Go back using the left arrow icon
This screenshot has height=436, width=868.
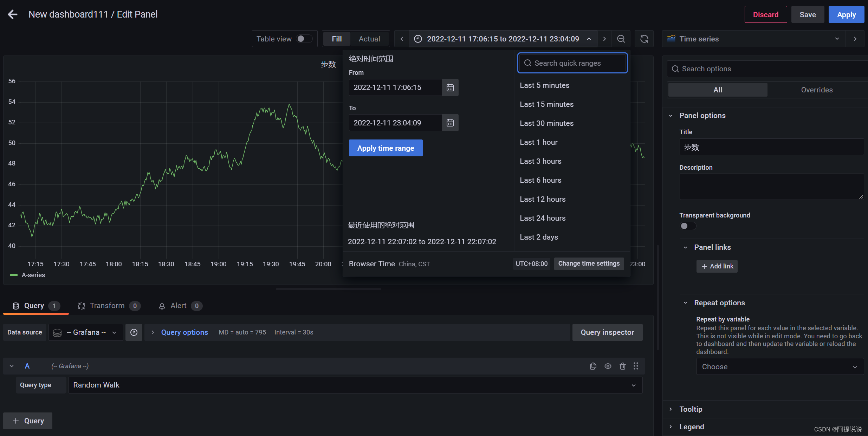pos(13,14)
